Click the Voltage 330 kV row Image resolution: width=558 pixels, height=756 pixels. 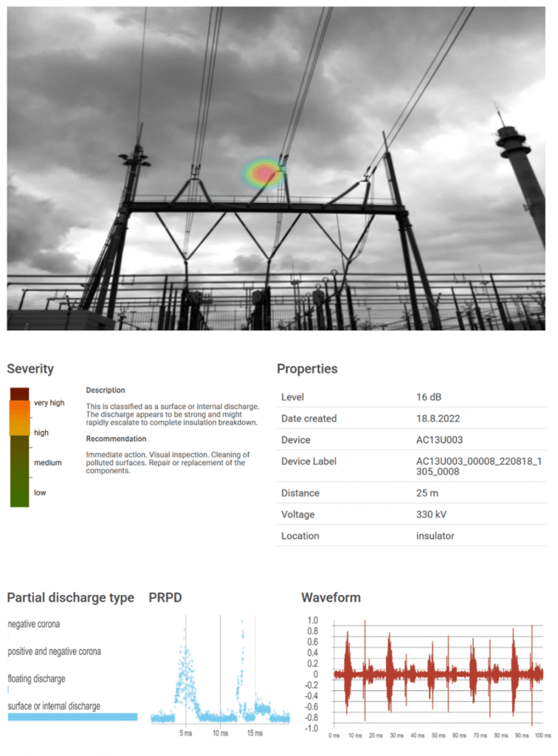pos(412,515)
